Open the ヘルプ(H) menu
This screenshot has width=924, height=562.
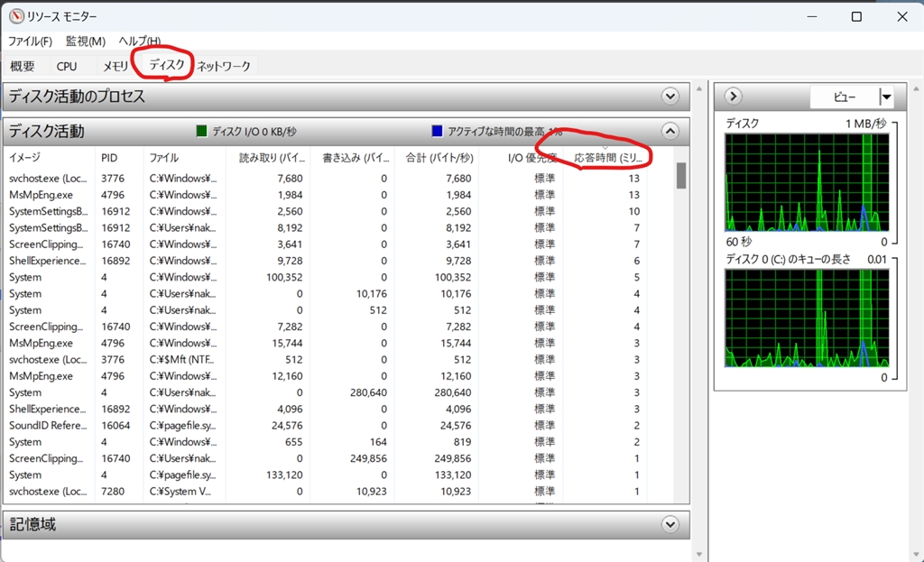140,41
